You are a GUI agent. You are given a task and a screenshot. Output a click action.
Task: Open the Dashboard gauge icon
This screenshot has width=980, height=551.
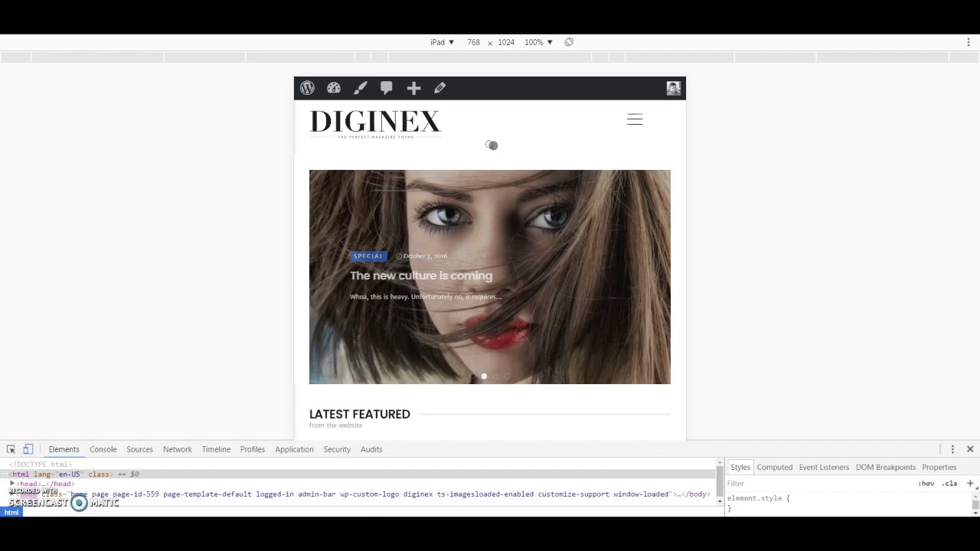[334, 88]
